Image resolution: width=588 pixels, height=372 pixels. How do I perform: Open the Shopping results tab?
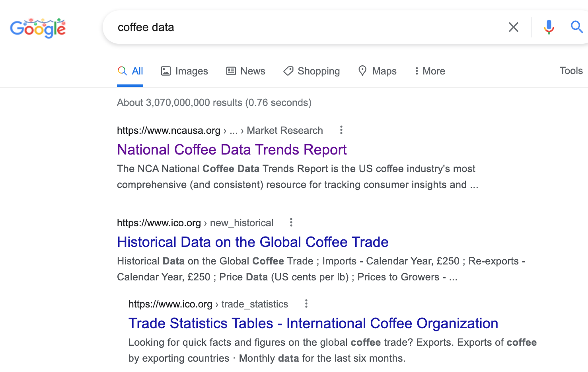(x=312, y=71)
